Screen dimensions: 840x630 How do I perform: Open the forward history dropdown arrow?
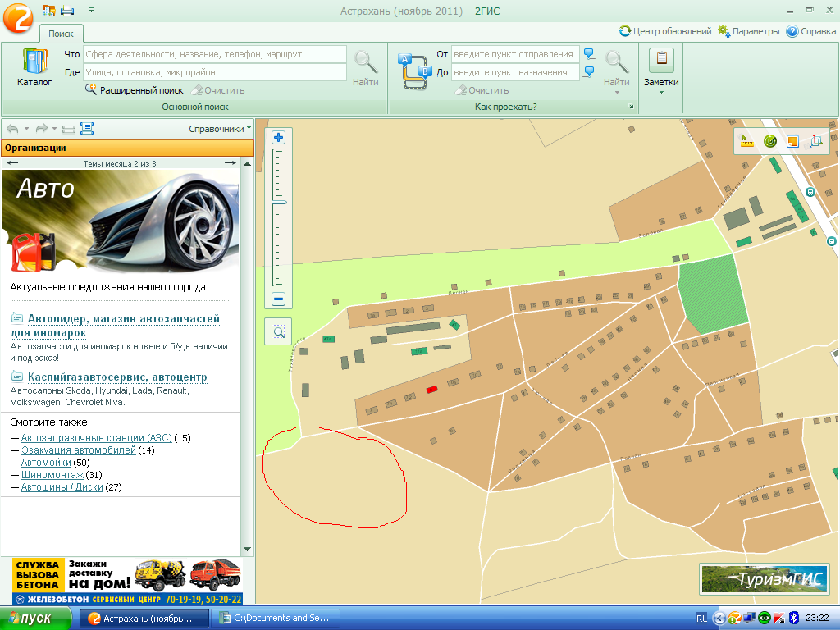coord(55,129)
